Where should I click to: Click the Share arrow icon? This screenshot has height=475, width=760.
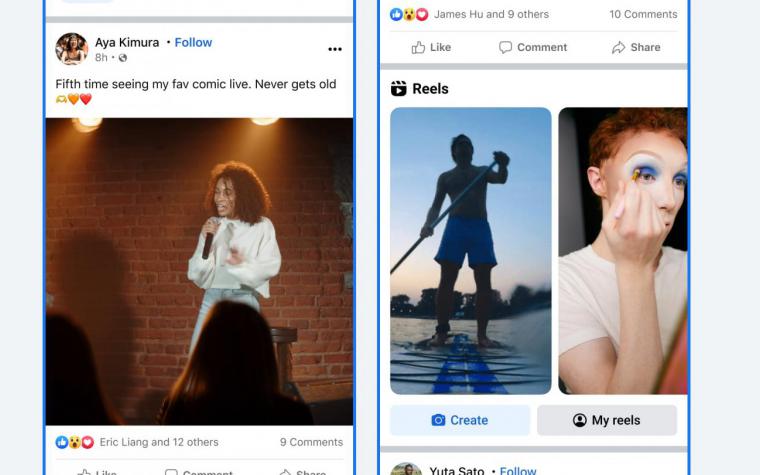pyautogui.click(x=618, y=48)
